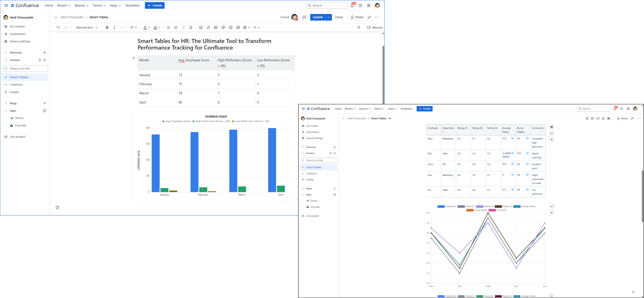Open the Templates menu in the top navigation
The height and width of the screenshot is (298, 644).
132,6
